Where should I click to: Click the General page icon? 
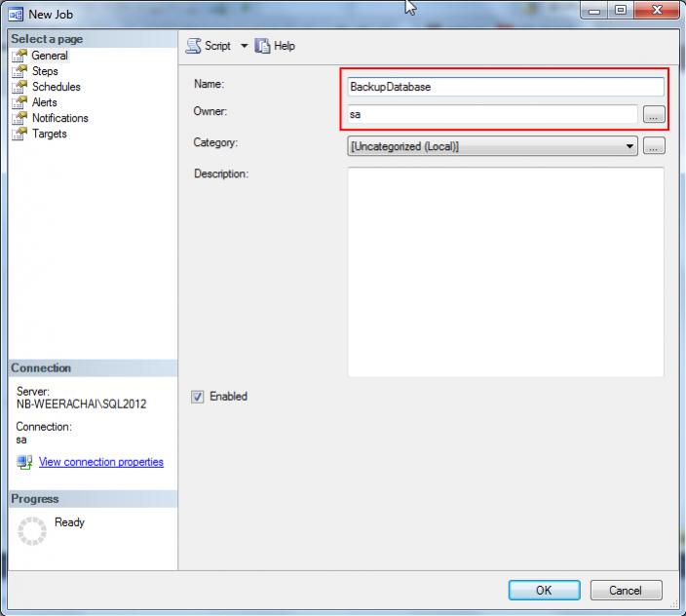pos(19,56)
